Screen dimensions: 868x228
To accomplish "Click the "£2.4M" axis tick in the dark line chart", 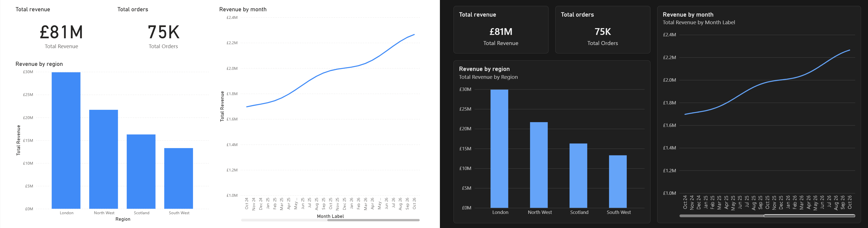I will click(x=670, y=35).
